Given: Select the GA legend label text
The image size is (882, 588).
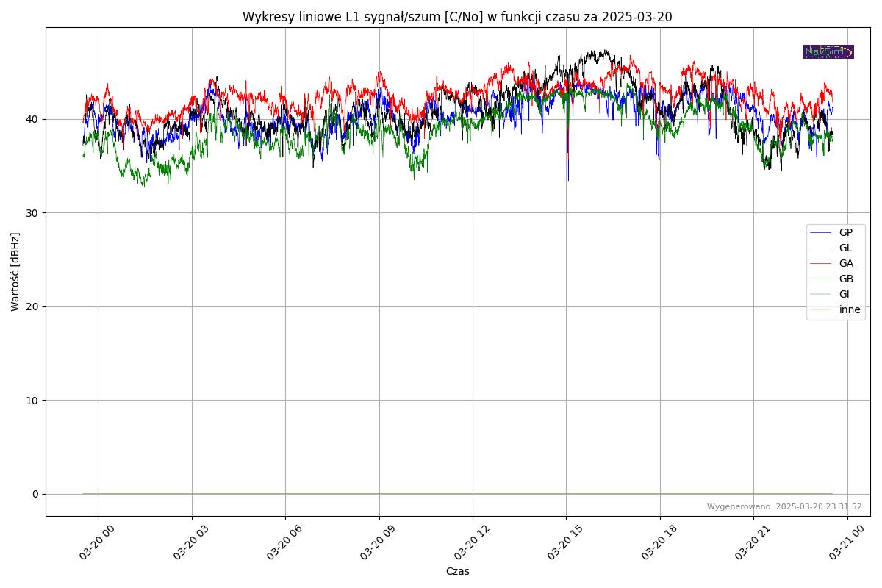Looking at the screenshot, I should tap(846, 263).
